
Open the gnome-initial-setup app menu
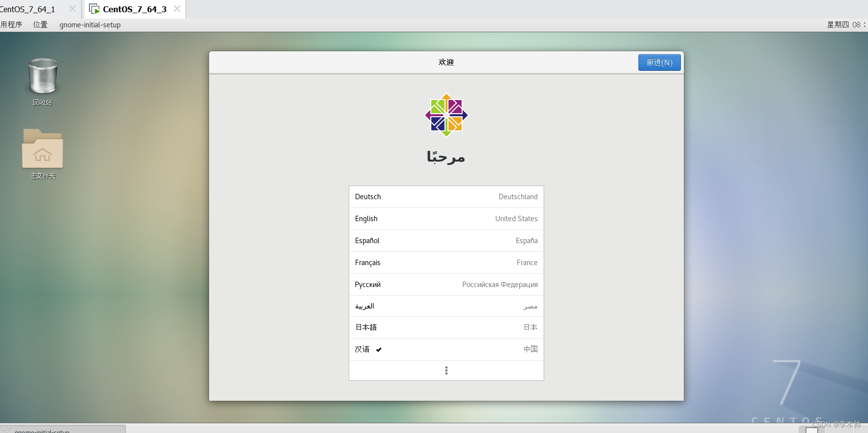[x=90, y=24]
